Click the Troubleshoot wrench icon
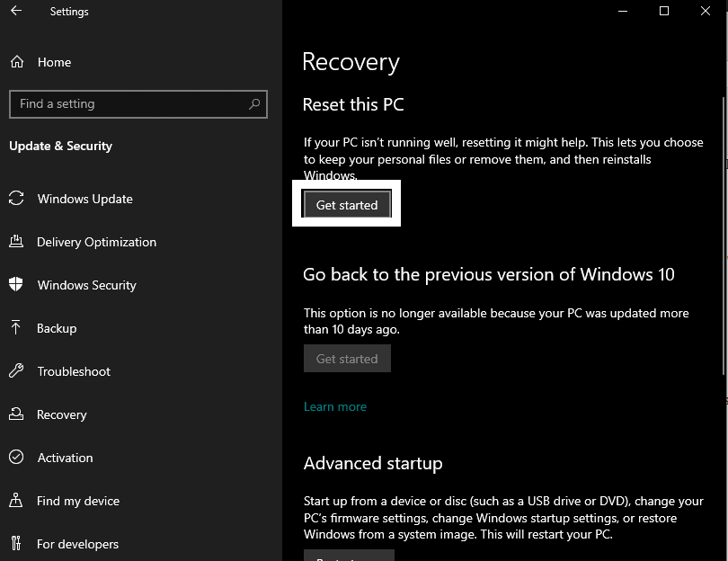 tap(16, 370)
